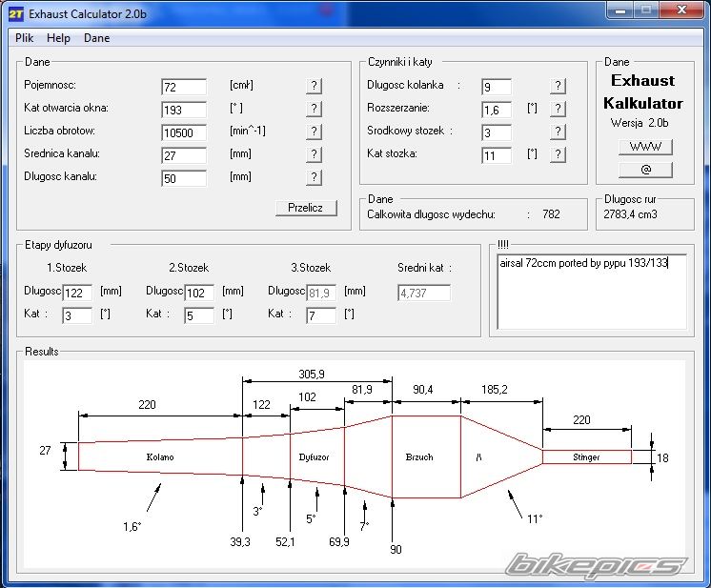Image resolution: width=711 pixels, height=588 pixels.
Task: Click the help button for Dlugosc kolanka
Action: 558,86
